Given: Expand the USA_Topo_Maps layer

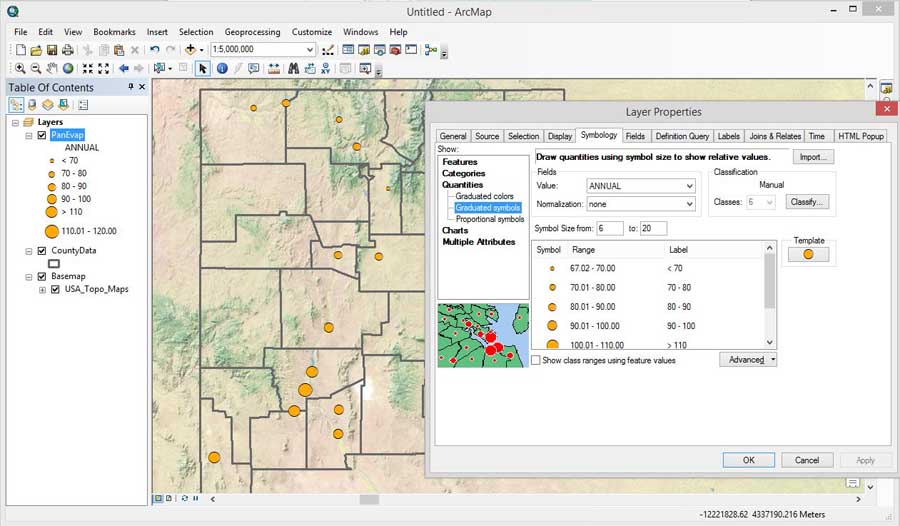Looking at the screenshot, I should tap(42, 290).
